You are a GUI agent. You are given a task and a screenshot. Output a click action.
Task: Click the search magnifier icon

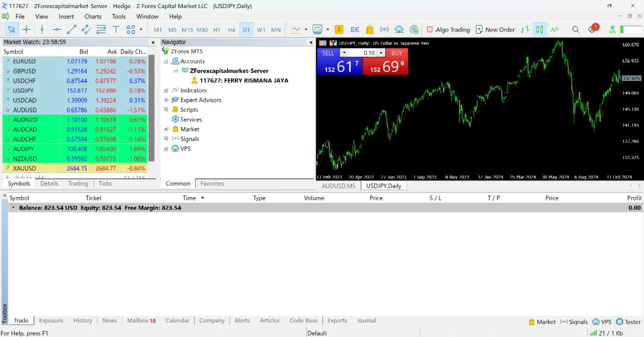point(575,30)
